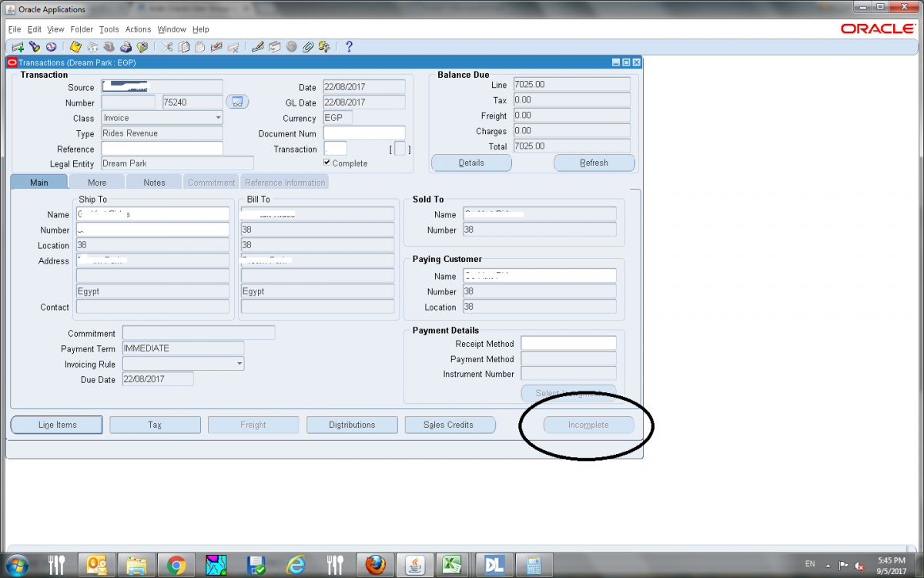The image size is (924, 578).
Task: Expand the Invoicing Rule dropdown
Action: 239,364
